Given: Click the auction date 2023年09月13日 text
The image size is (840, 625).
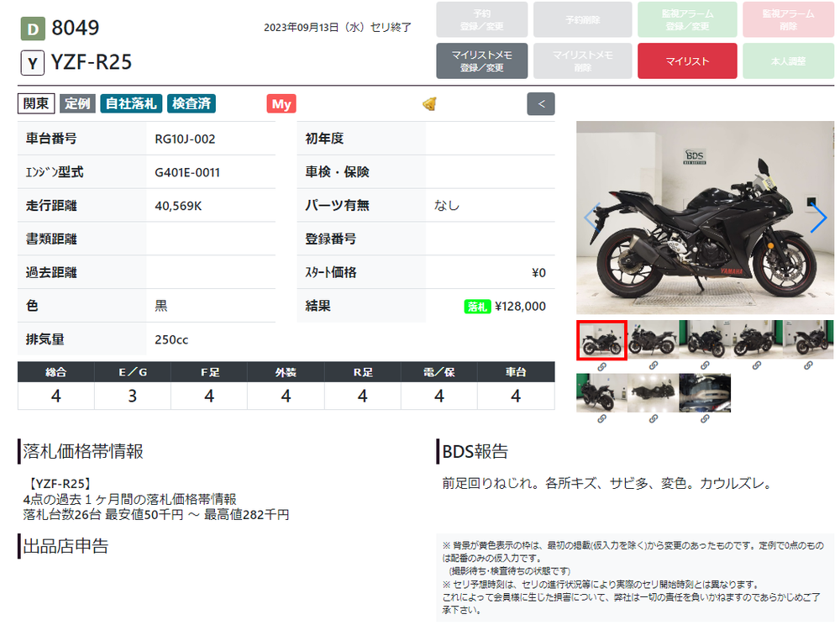Looking at the screenshot, I should click(338, 28).
